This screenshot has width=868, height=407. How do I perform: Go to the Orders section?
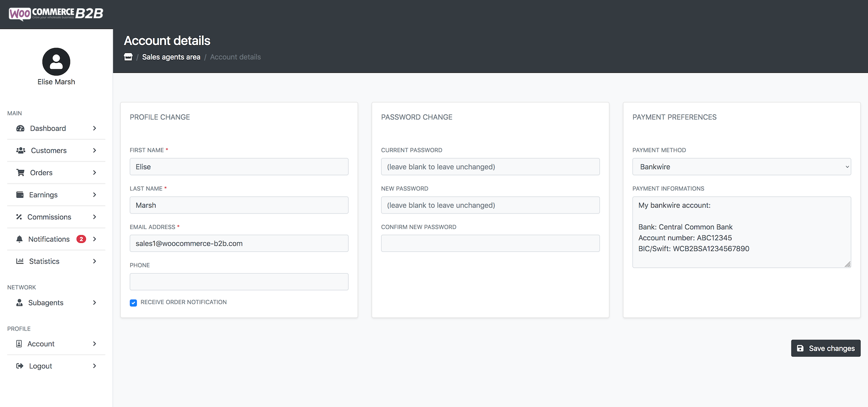(57, 173)
